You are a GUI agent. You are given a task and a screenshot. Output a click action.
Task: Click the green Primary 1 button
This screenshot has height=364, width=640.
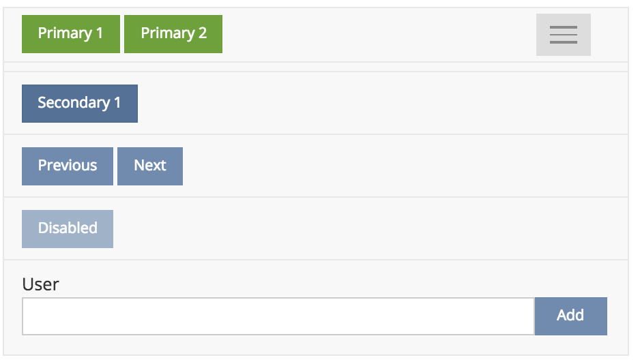(71, 33)
